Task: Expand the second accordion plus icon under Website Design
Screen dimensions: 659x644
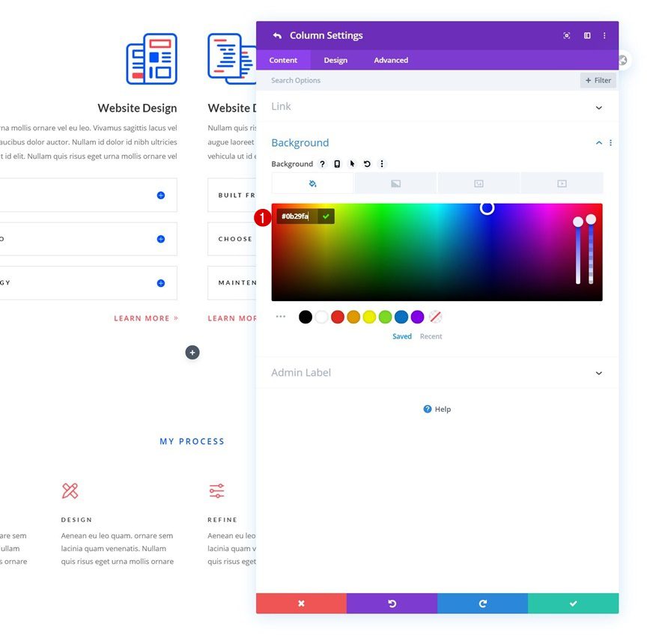Action: pyautogui.click(x=160, y=239)
